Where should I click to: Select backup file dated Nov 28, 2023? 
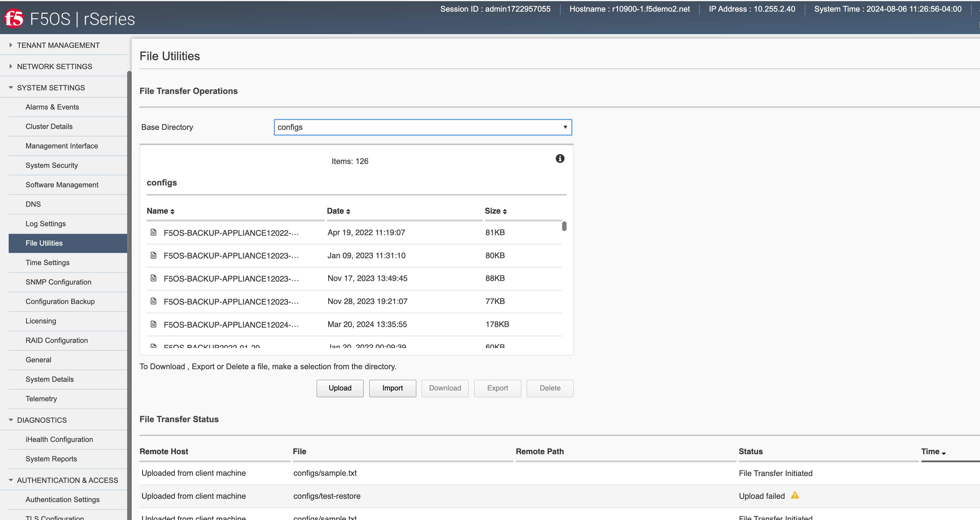pos(354,301)
